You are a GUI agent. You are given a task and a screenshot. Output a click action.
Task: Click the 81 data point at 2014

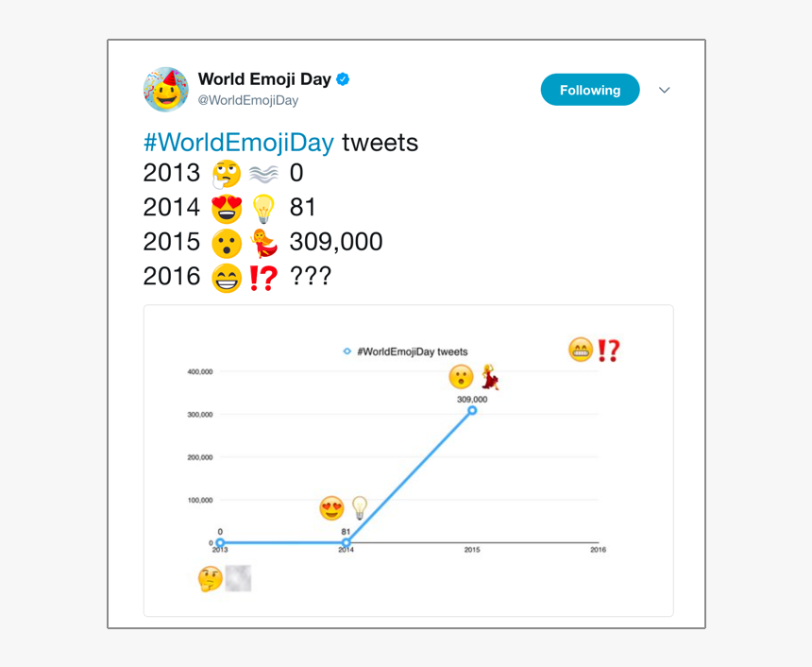coord(346,542)
